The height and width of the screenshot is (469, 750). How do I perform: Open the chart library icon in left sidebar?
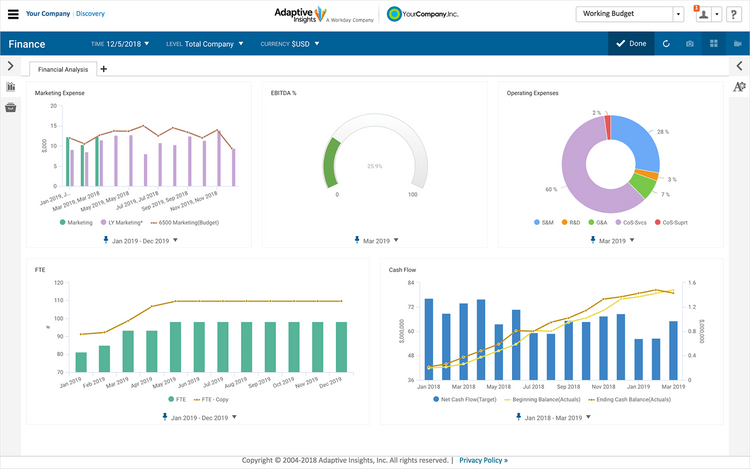click(11, 87)
